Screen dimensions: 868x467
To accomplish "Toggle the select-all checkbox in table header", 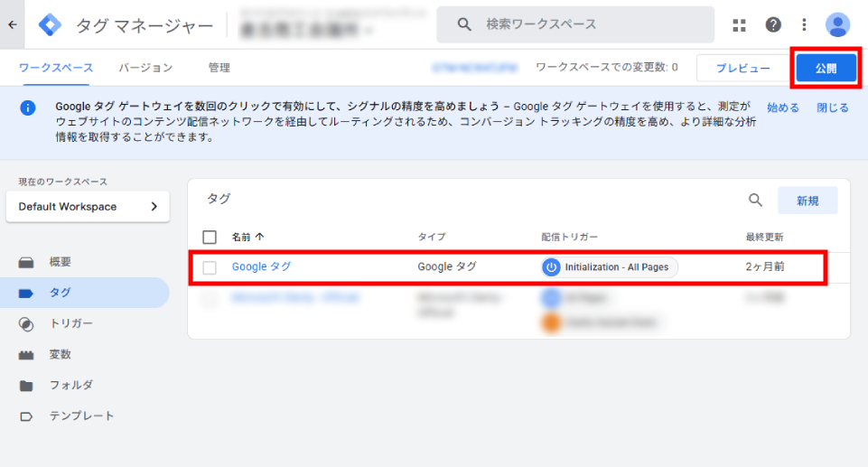I will [x=210, y=238].
